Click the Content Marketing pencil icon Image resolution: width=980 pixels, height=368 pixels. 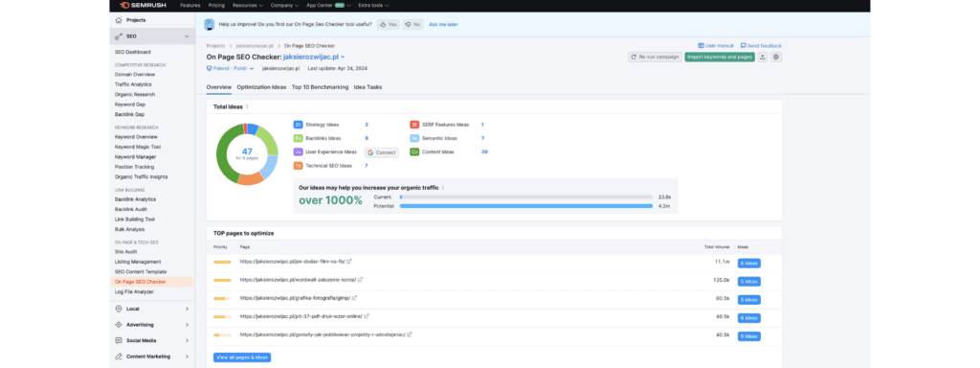click(x=119, y=356)
